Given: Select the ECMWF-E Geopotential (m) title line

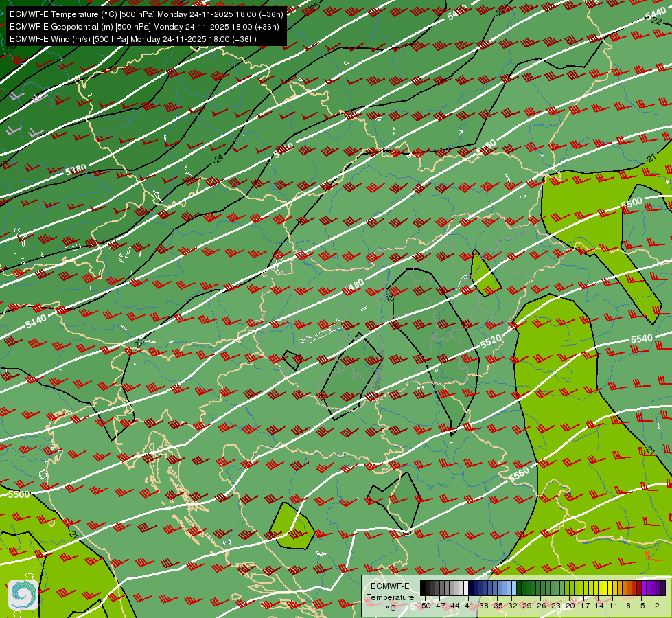Looking at the screenshot, I should coord(144,27).
